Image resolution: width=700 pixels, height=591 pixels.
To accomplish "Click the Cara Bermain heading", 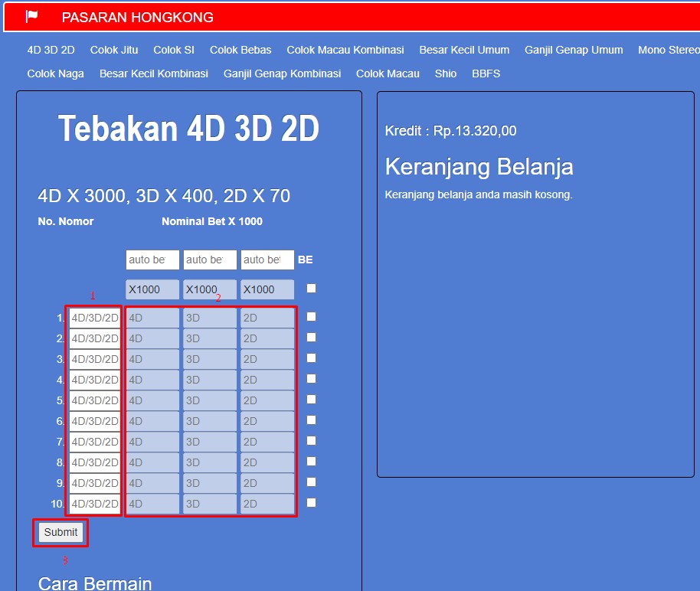I will 95,582.
